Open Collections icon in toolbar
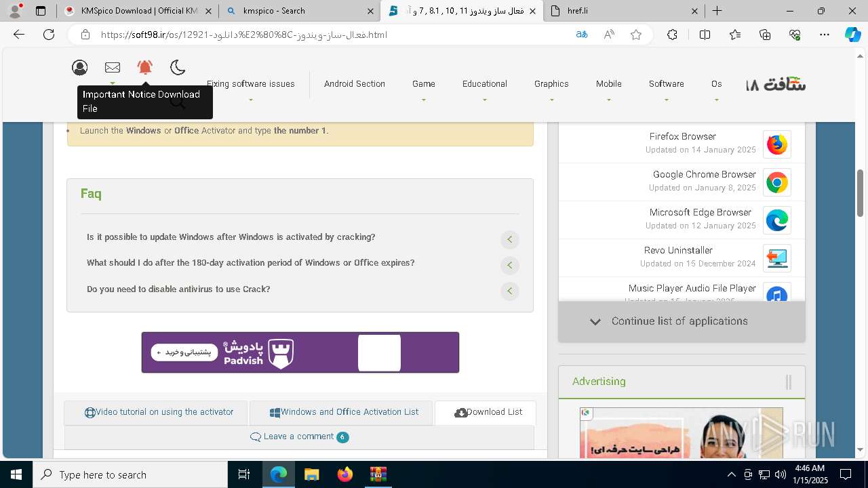Screen dimensions: 868x488 click(765, 35)
